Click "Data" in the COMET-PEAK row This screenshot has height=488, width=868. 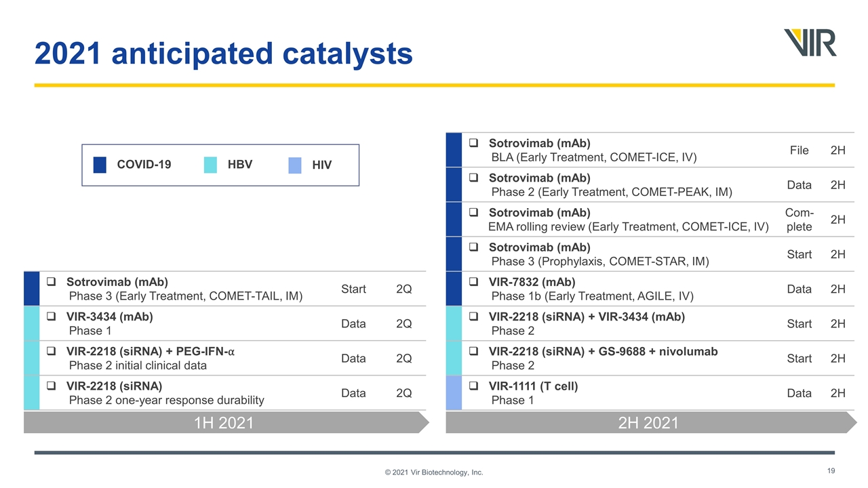point(799,185)
